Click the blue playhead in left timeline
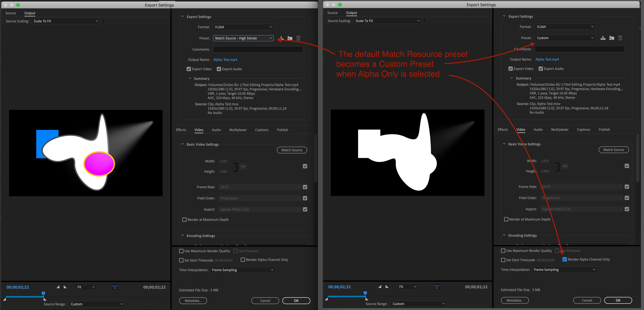644x310 pixels. coord(44,293)
